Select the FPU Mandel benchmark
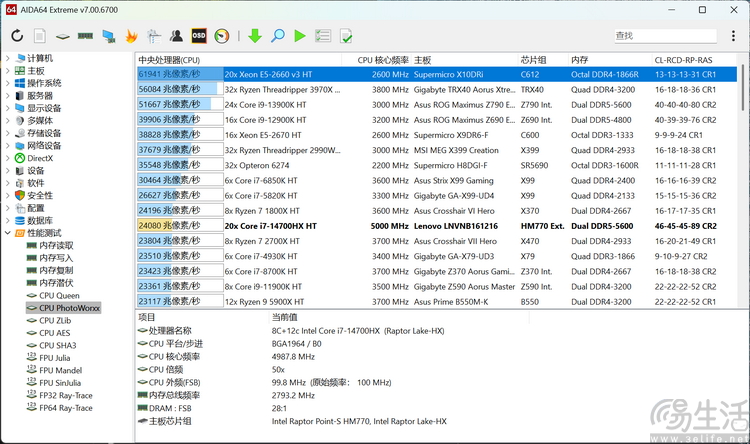The width and height of the screenshot is (750, 444). (61, 370)
